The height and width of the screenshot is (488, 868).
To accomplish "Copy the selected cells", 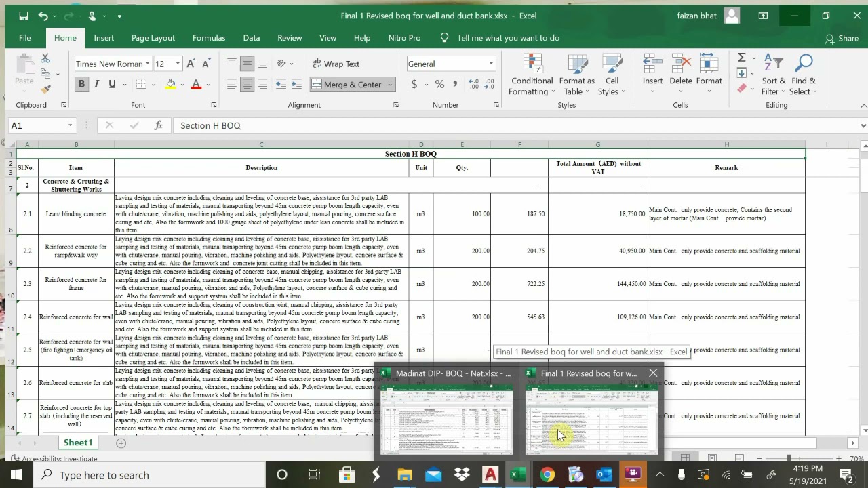I will click(45, 74).
